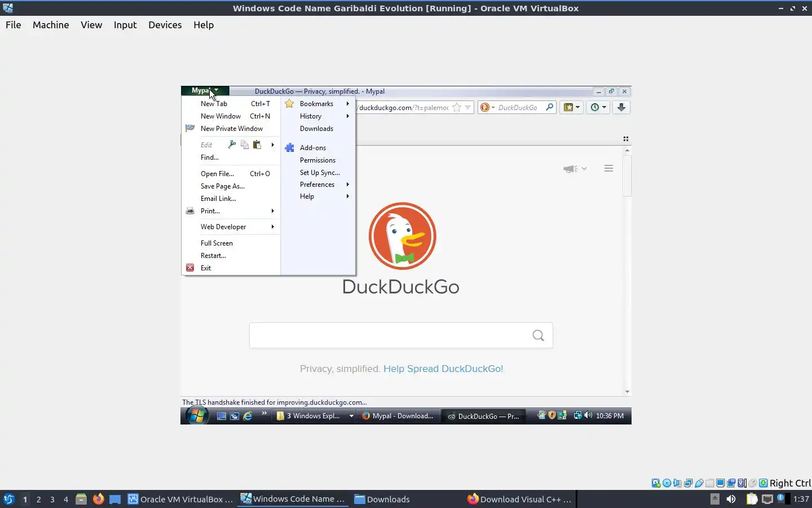Click the Mypal toolbar search box
Image resolution: width=812 pixels, height=508 pixels.
[x=517, y=107]
